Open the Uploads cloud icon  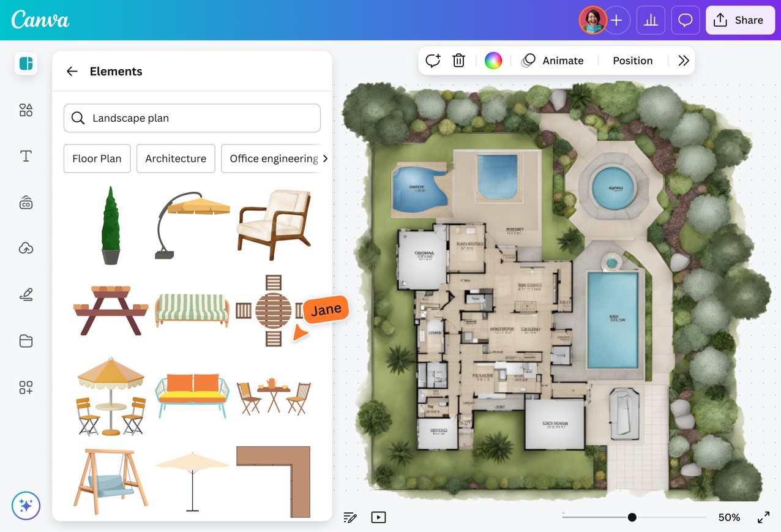tap(26, 248)
